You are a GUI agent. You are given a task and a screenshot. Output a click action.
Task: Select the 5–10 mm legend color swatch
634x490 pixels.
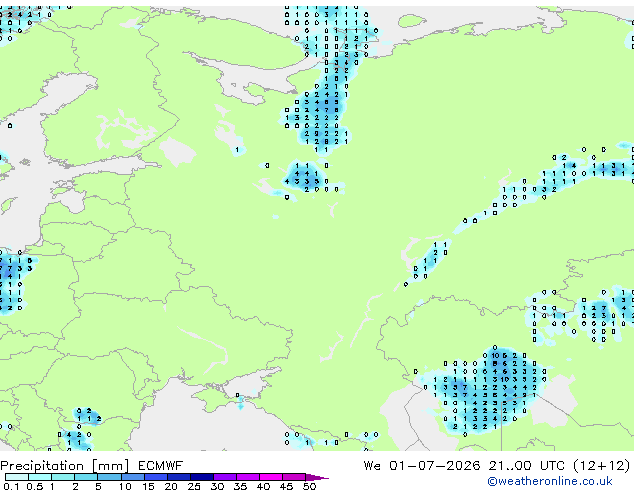tap(110, 477)
